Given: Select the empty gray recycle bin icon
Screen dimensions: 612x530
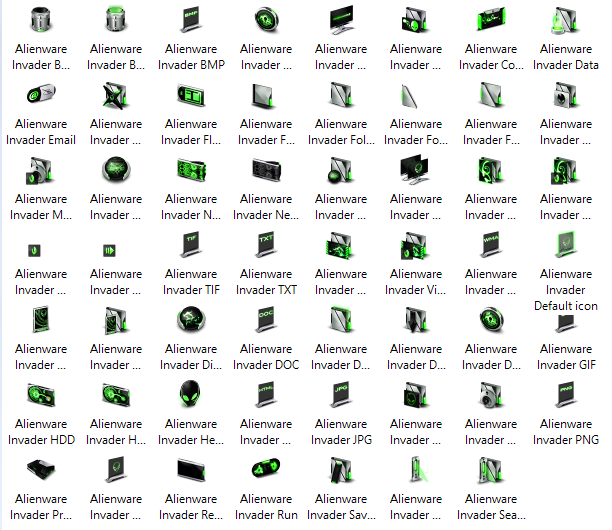Looking at the screenshot, I should tap(41, 20).
